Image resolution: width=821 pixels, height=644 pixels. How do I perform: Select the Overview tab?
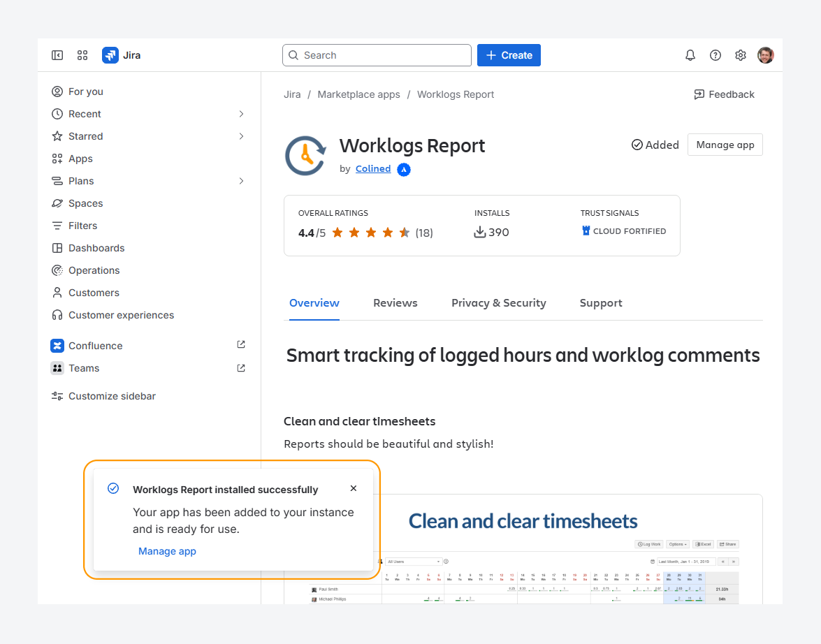tap(314, 303)
